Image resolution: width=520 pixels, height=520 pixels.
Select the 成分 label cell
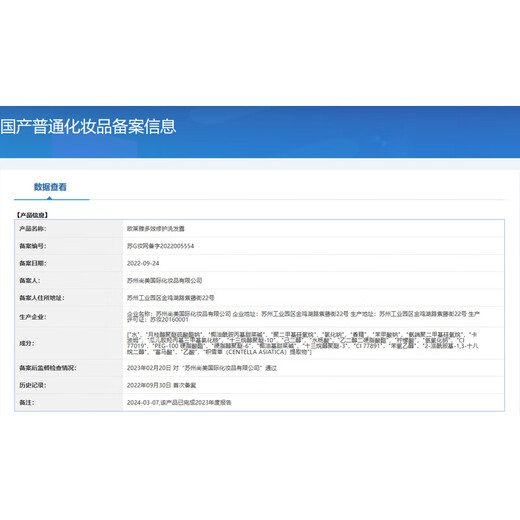pos(69,343)
